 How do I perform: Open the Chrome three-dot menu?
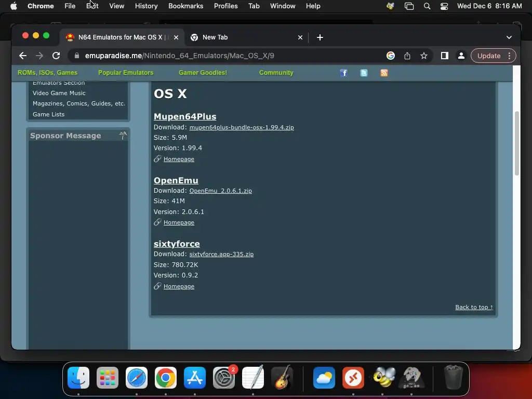(x=509, y=56)
